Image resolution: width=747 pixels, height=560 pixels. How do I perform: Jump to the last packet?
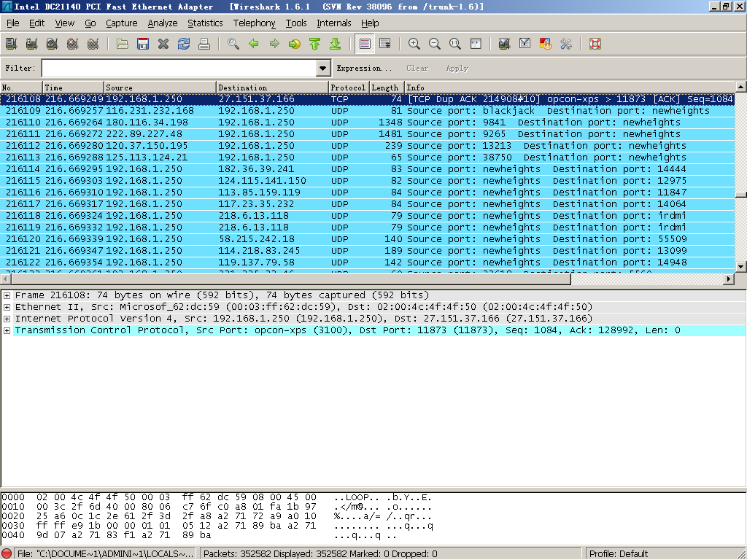(336, 44)
